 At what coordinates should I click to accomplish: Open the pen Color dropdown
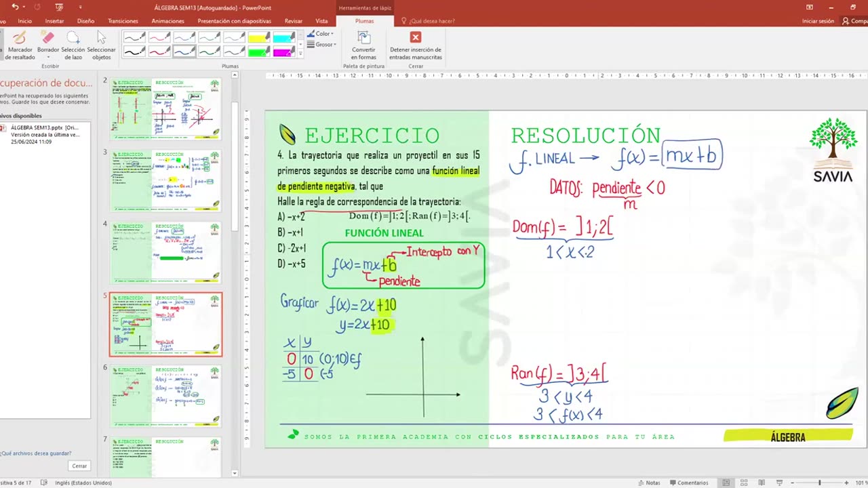click(x=320, y=34)
